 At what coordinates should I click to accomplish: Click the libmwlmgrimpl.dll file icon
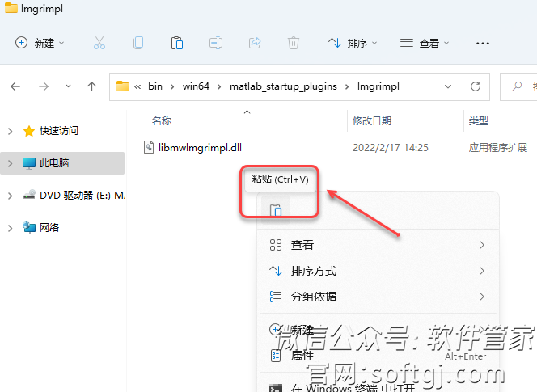(149, 148)
